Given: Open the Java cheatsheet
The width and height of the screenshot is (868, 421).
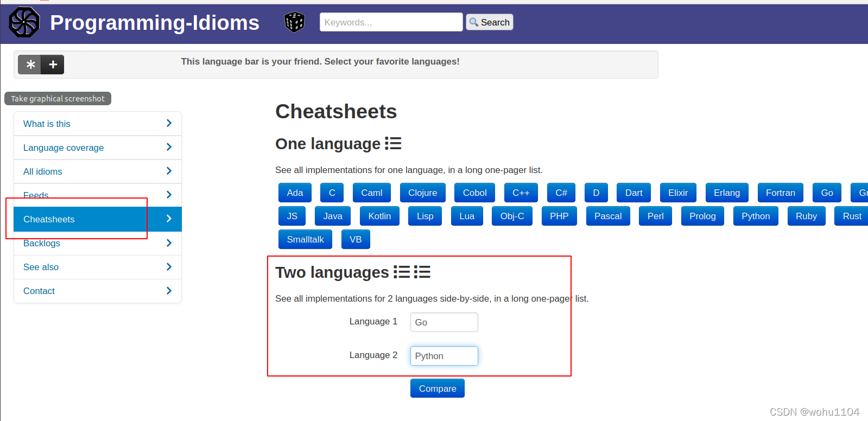Looking at the screenshot, I should pyautogui.click(x=333, y=216).
